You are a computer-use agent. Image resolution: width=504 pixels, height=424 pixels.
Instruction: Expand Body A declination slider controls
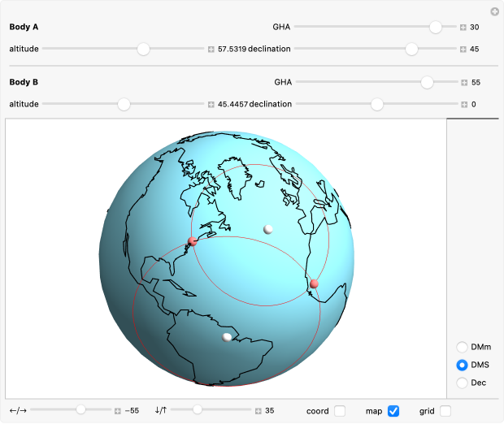(x=463, y=50)
